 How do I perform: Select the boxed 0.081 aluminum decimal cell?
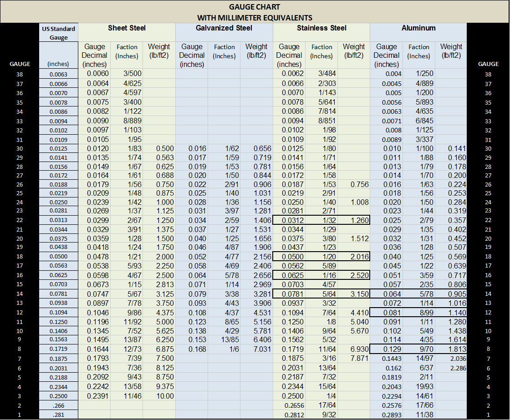click(x=387, y=312)
